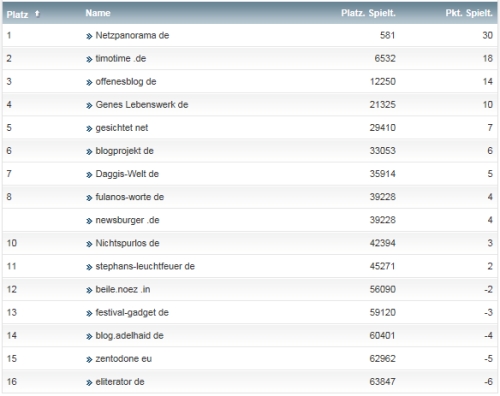The width and height of the screenshot is (500, 396).
Task: Select the value 59120 in festival-gadget row
Action: tap(383, 312)
